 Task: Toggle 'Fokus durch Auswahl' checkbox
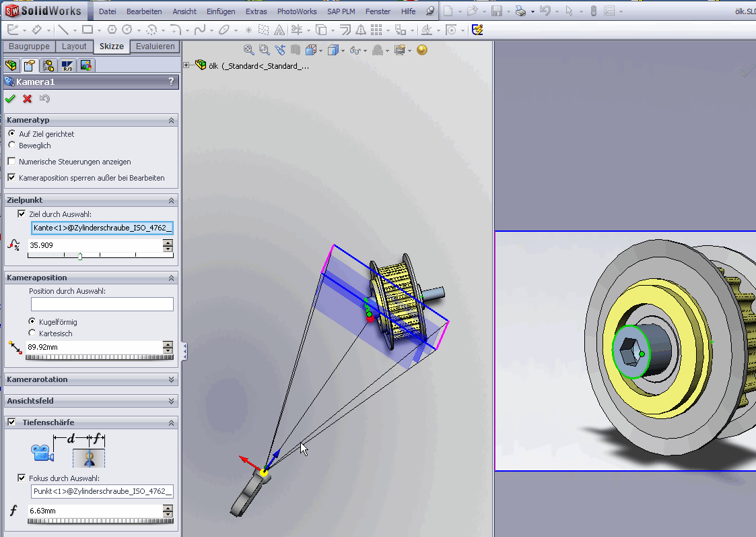pyautogui.click(x=22, y=478)
